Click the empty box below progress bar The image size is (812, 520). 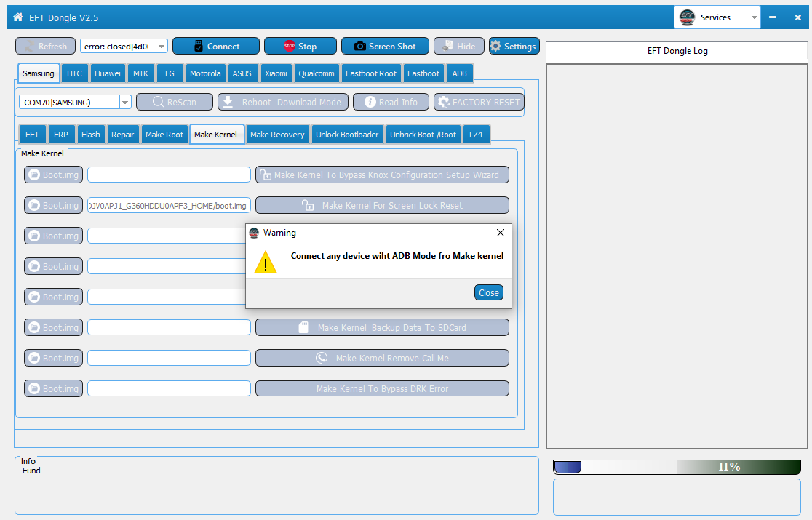677,497
